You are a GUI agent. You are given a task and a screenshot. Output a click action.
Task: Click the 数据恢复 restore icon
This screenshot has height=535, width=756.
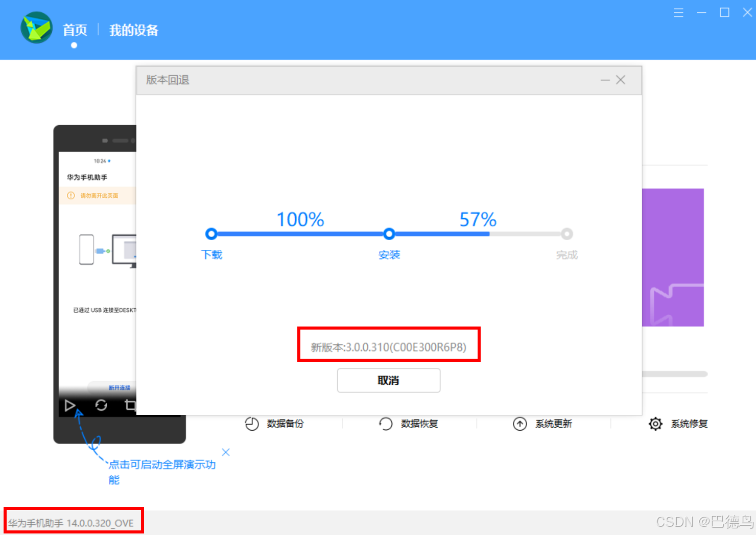[386, 424]
